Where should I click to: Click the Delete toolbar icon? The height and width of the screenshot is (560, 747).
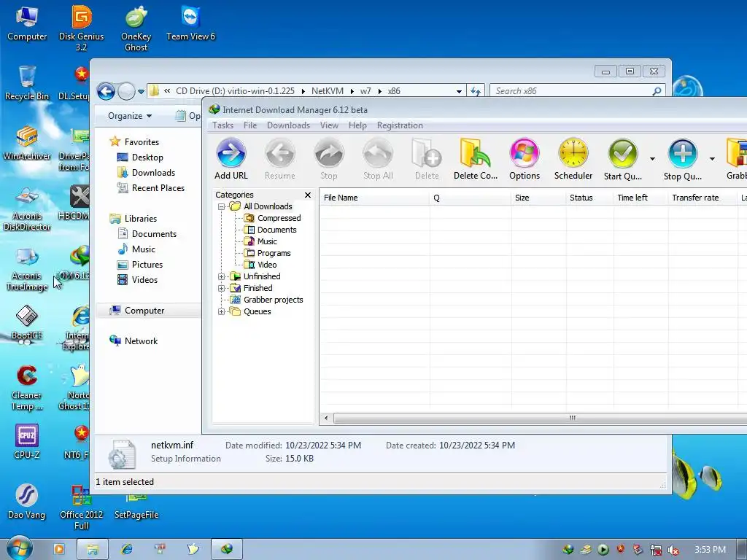click(427, 159)
